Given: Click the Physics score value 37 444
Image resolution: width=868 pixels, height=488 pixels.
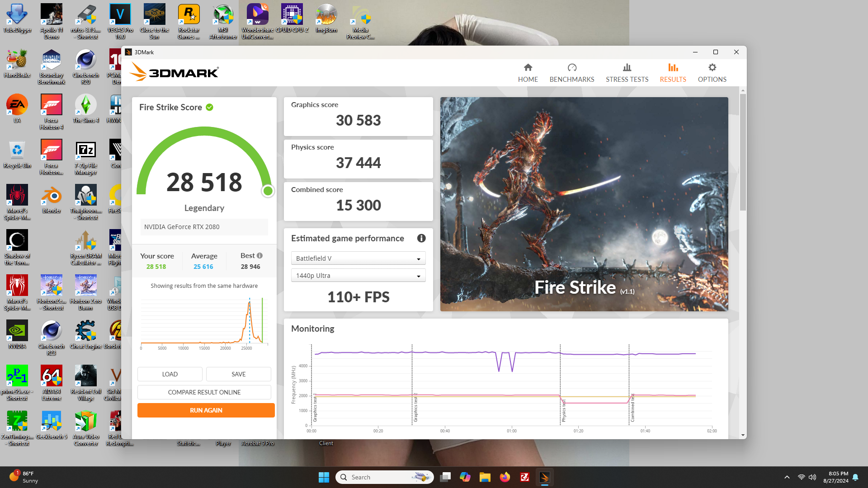Looking at the screenshot, I should click(359, 163).
